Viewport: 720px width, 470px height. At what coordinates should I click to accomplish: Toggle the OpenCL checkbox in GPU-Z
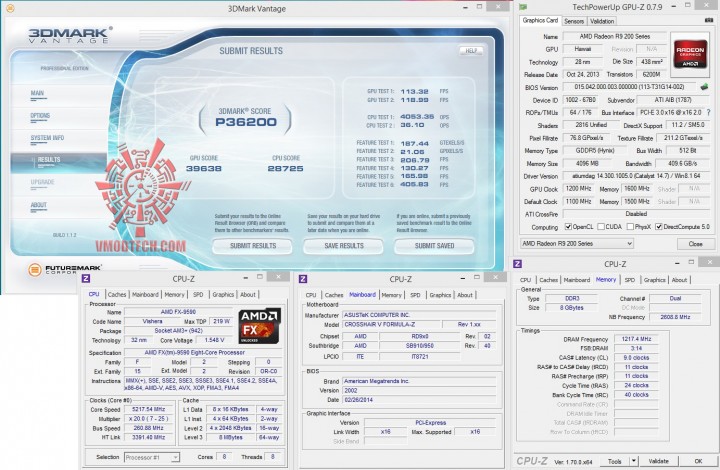568,226
